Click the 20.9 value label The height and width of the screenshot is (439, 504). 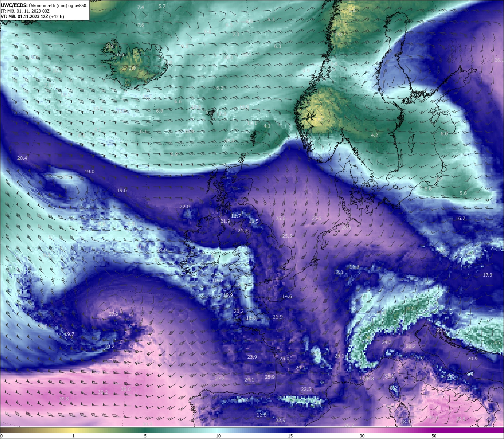[x=472, y=359]
